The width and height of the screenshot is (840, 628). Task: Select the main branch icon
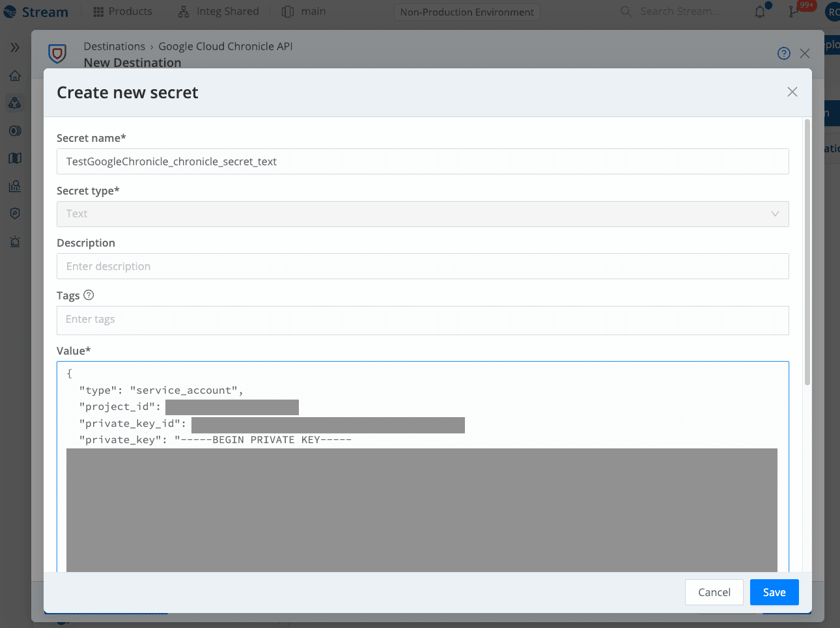coord(287,11)
